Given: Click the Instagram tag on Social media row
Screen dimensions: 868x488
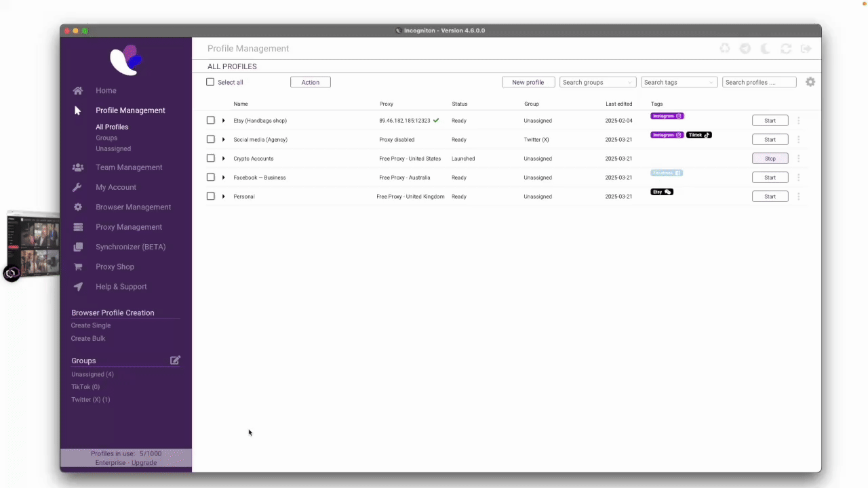Looking at the screenshot, I should click(667, 135).
